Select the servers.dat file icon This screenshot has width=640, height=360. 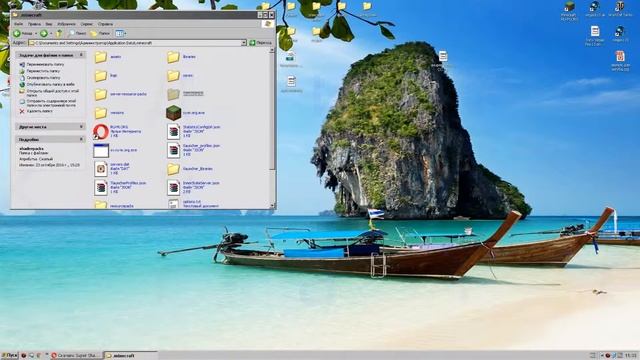coord(101,169)
